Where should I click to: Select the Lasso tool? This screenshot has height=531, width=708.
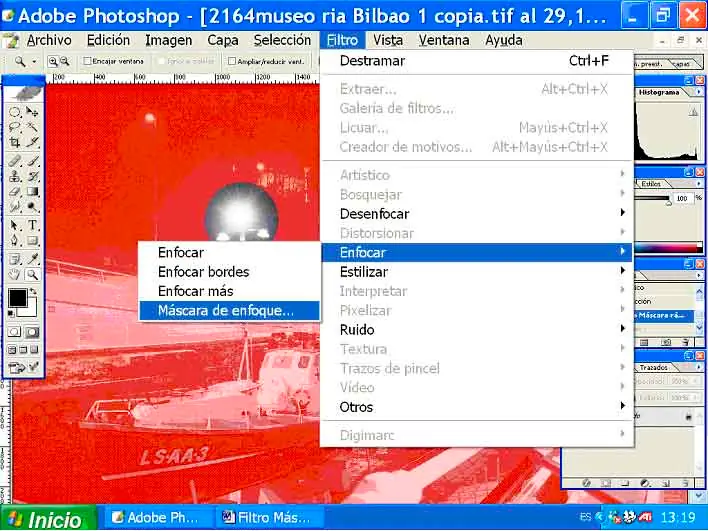click(15, 127)
